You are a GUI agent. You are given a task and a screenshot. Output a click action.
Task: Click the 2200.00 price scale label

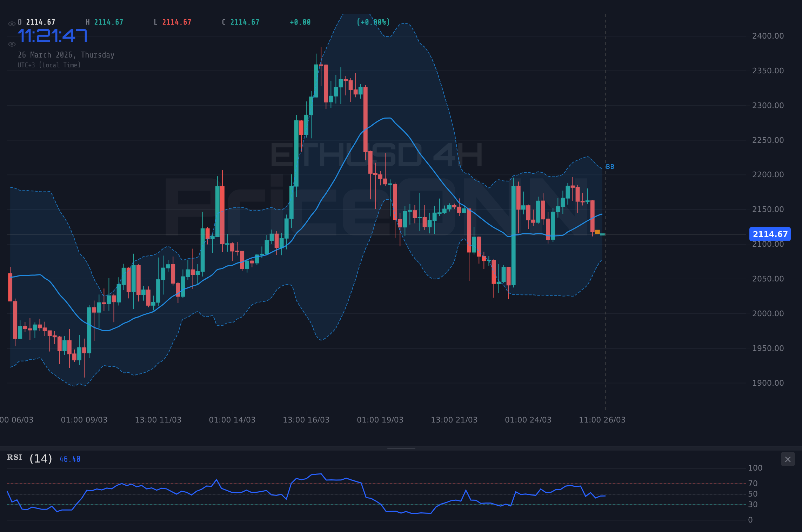coord(768,174)
